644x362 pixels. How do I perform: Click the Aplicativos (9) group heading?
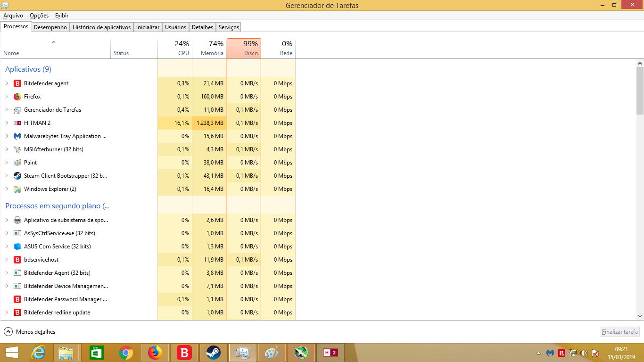coord(28,69)
